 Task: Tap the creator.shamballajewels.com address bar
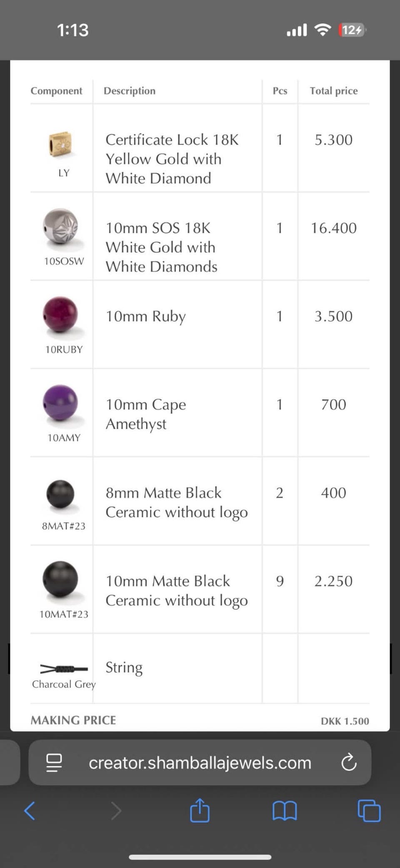[200, 762]
